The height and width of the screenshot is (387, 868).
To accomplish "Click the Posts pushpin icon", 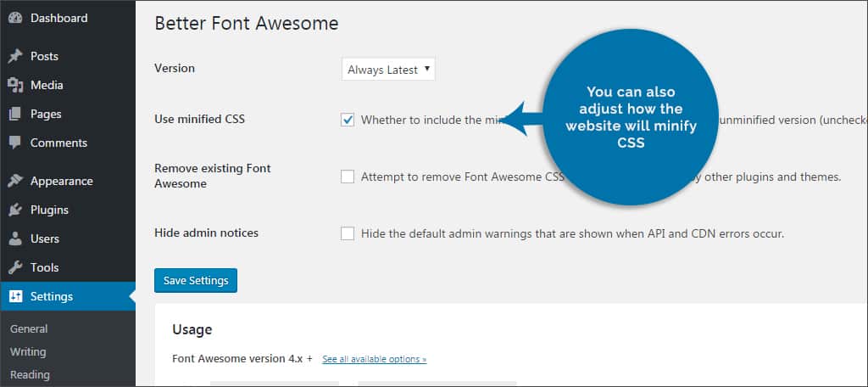I will click(x=15, y=56).
